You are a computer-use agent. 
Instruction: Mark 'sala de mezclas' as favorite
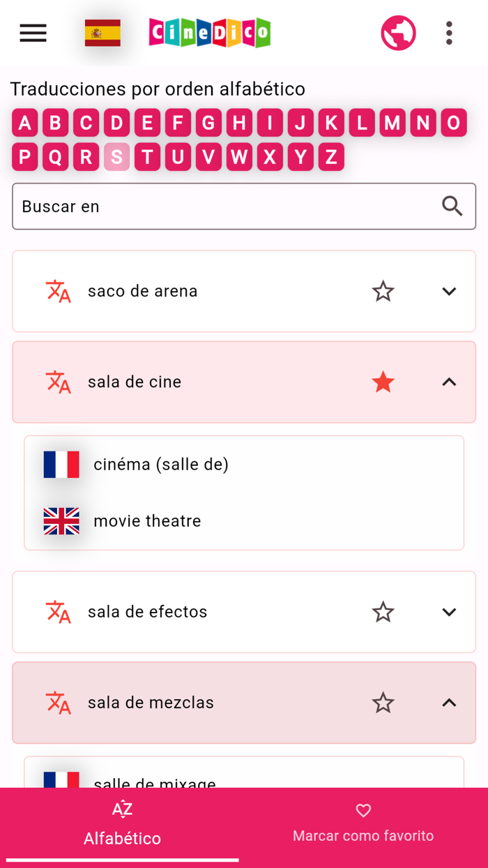(x=383, y=703)
